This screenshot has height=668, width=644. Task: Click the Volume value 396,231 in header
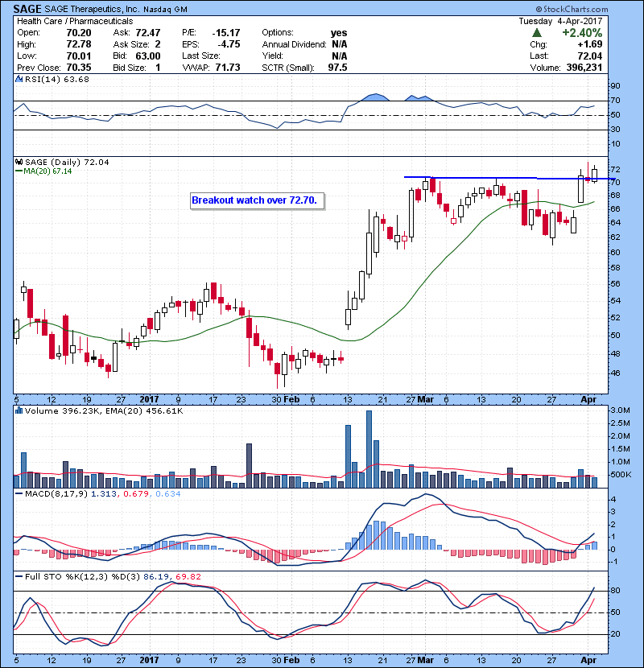584,68
